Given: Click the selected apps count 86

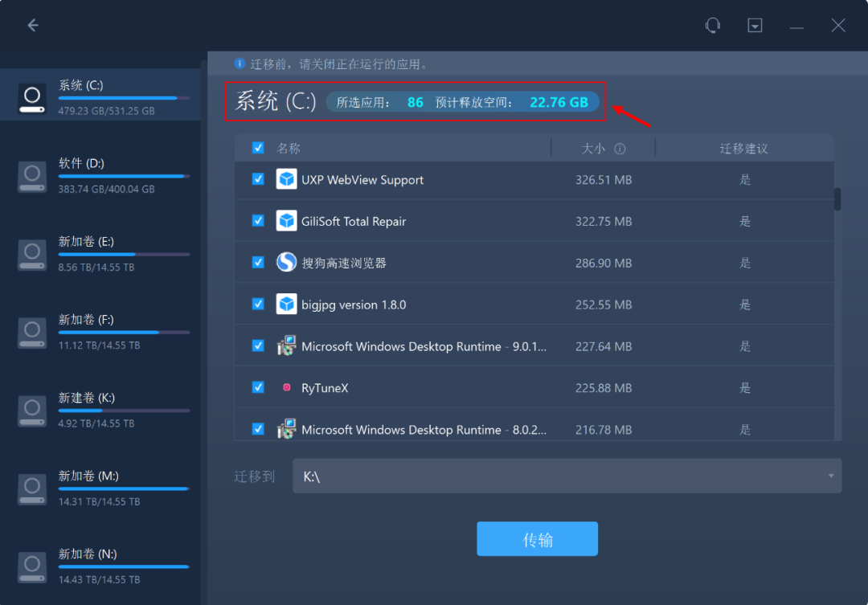Looking at the screenshot, I should (416, 102).
